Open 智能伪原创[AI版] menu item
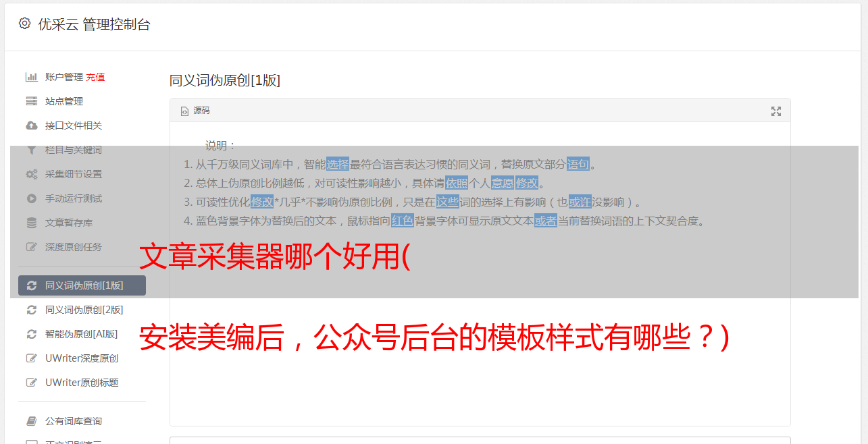This screenshot has width=868, height=444. point(82,334)
